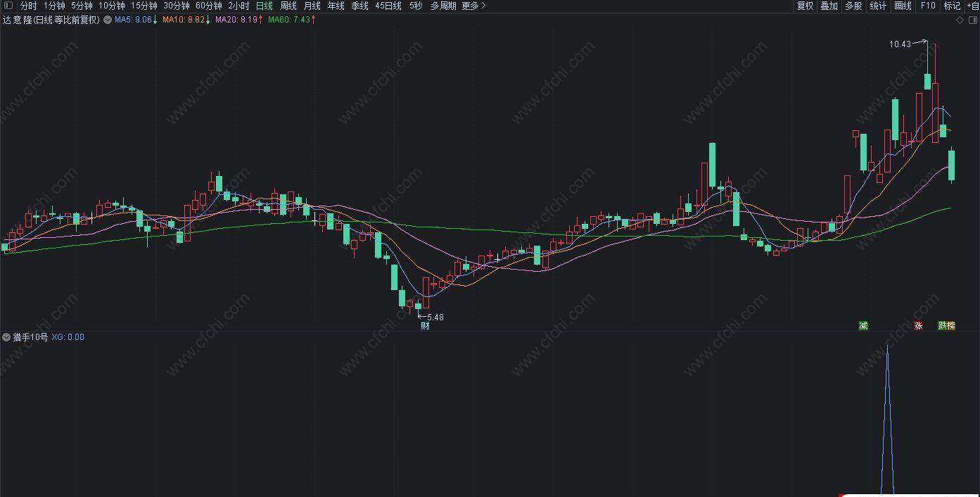The height and width of the screenshot is (497, 980).
Task: Open the 统计 statistics tool
Action: click(878, 6)
